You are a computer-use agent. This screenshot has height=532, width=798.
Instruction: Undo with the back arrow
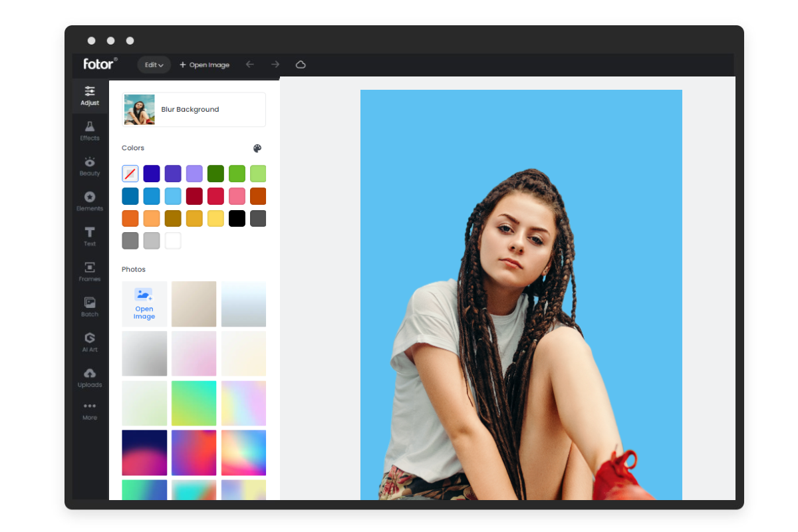(250, 65)
